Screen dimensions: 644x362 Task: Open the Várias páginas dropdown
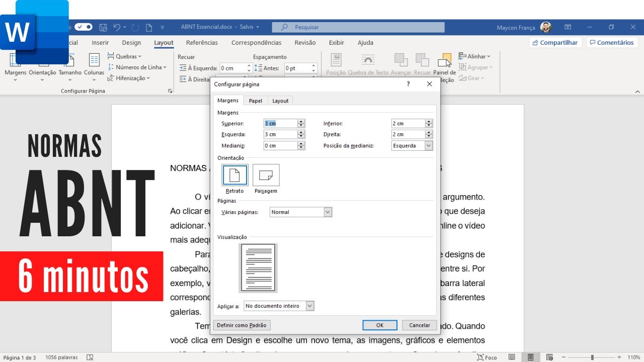coord(328,212)
